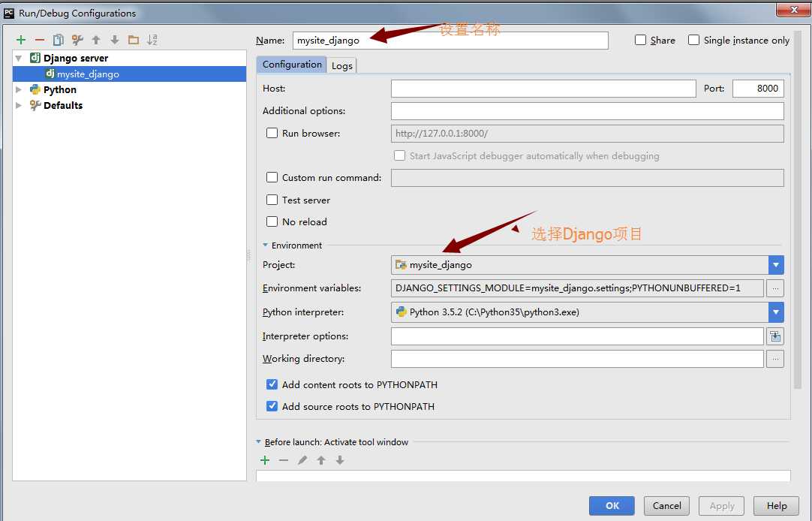Remove the Before launch task
Image resolution: width=812 pixels, height=521 pixels.
pos(283,460)
